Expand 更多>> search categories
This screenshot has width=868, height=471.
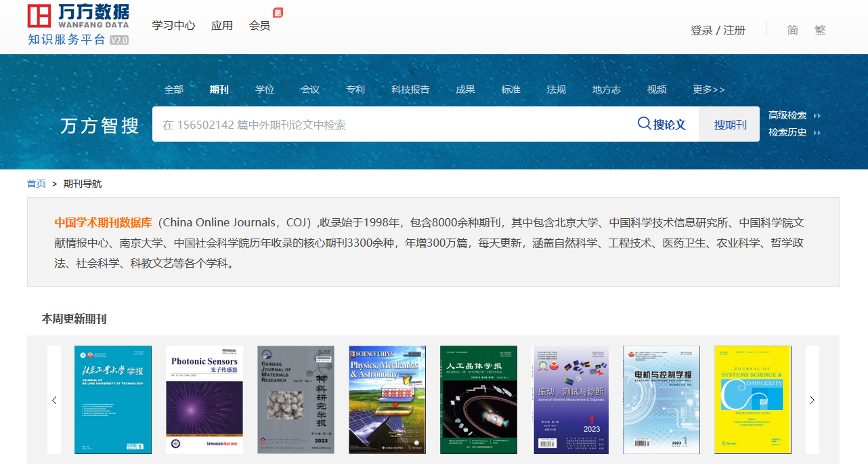709,89
